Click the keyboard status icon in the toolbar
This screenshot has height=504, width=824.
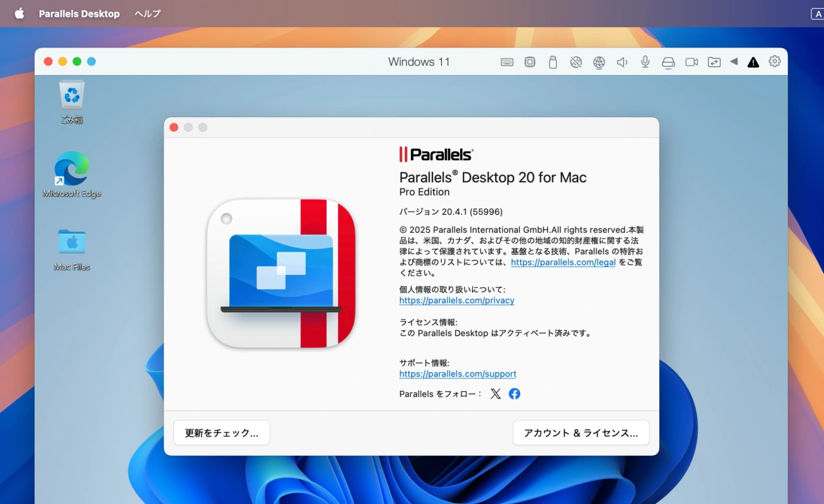507,61
